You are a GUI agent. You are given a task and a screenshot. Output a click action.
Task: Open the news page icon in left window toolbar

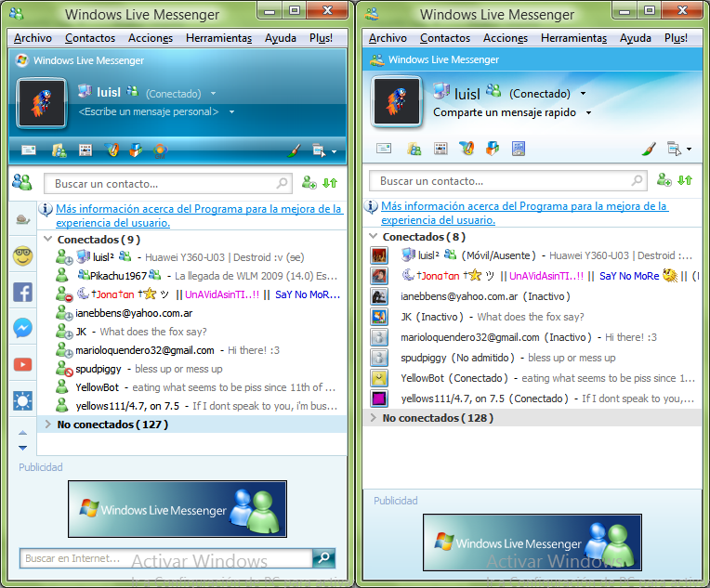(85, 150)
